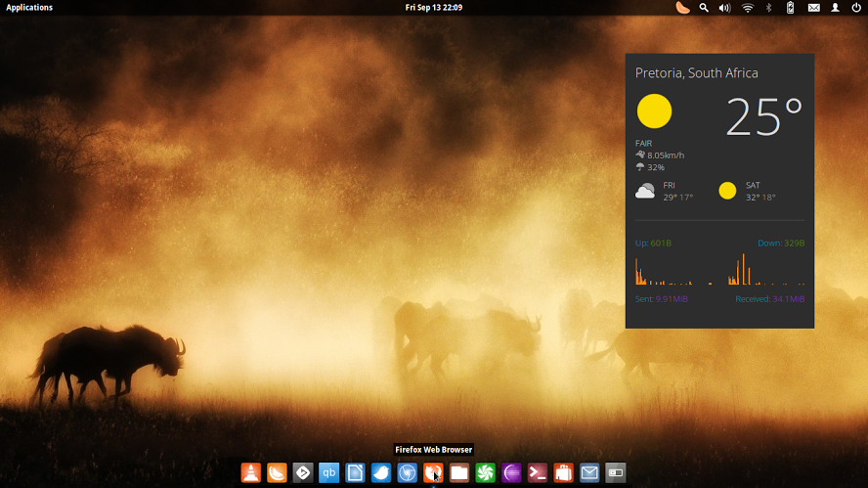Open the battery power indicator
868x488 pixels.
pos(790,8)
